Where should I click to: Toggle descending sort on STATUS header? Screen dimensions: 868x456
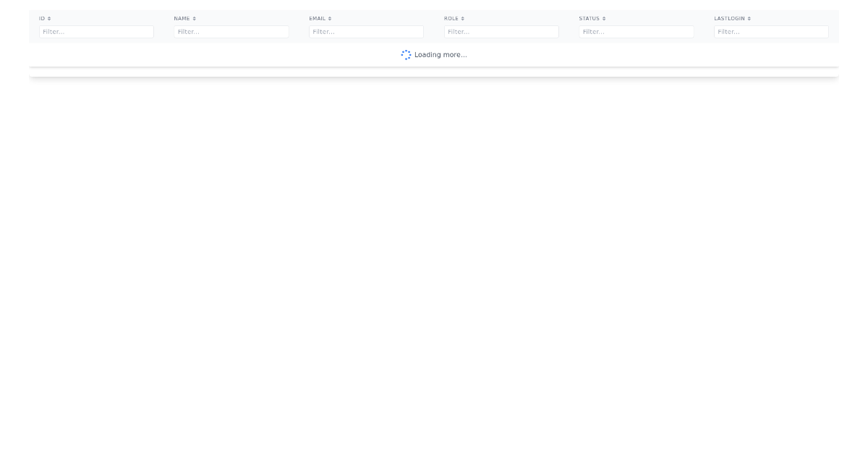click(603, 18)
